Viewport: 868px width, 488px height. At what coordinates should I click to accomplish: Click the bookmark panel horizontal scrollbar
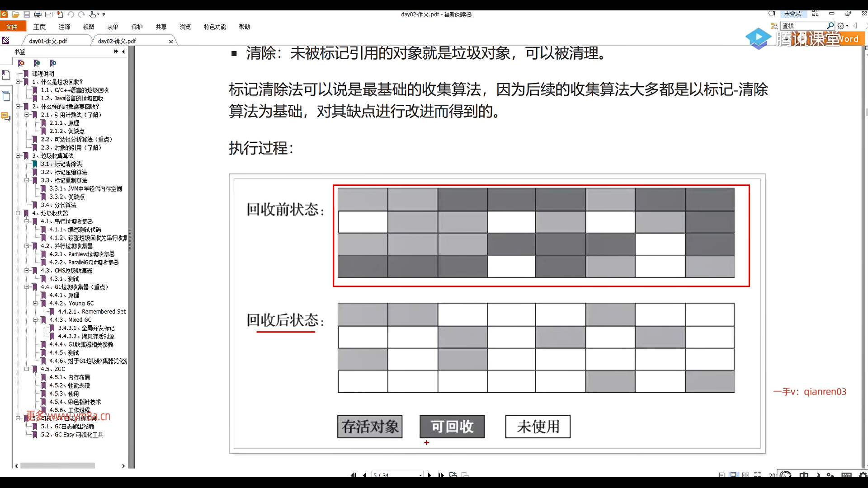58,465
